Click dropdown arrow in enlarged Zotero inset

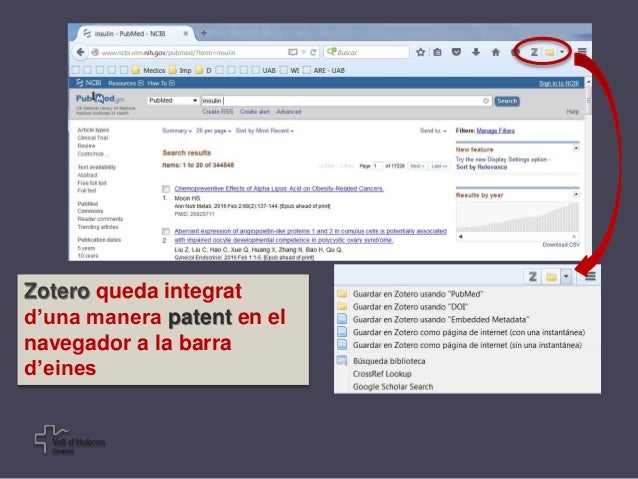[566, 277]
